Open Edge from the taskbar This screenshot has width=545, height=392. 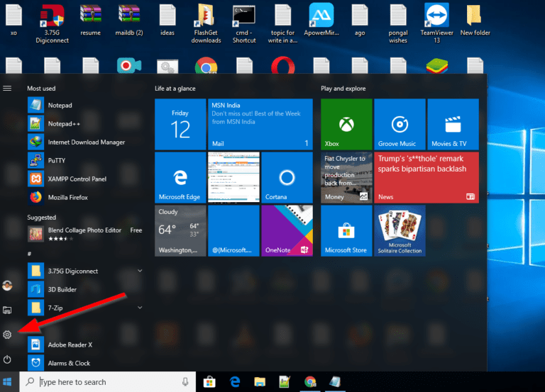pyautogui.click(x=235, y=382)
